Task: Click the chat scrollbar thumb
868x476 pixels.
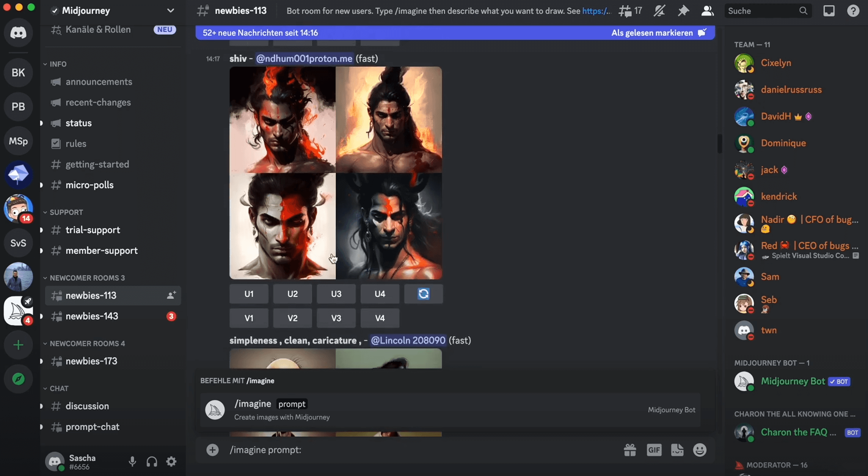Action: coord(719,143)
